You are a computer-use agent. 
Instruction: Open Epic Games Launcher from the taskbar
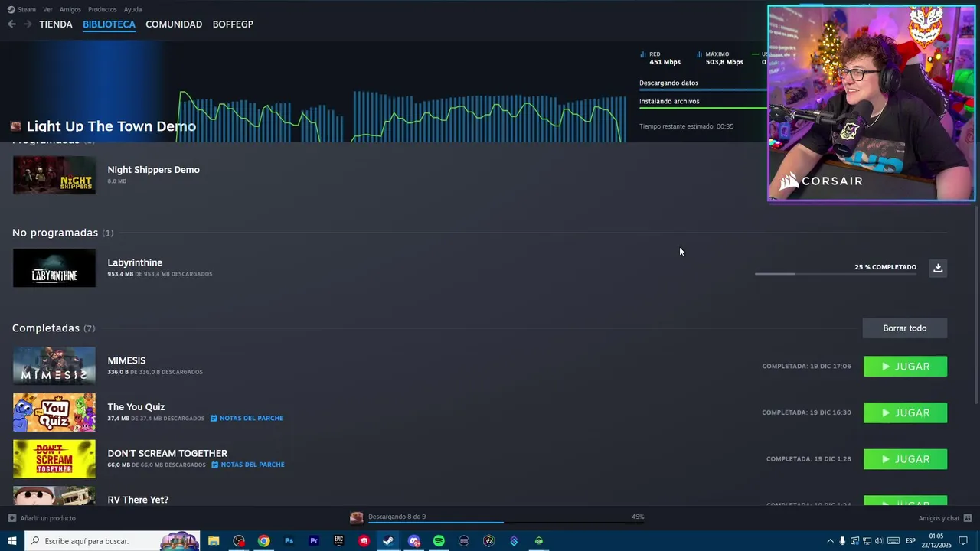[x=338, y=541]
